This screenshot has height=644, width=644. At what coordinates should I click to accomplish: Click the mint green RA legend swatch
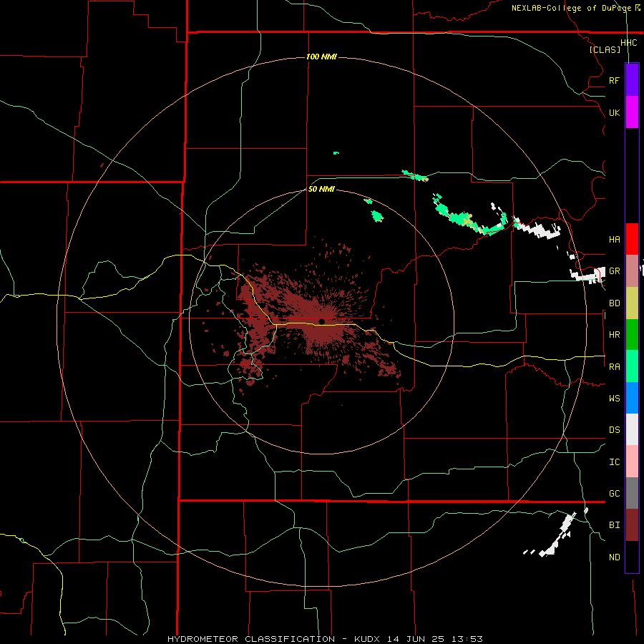point(632,366)
